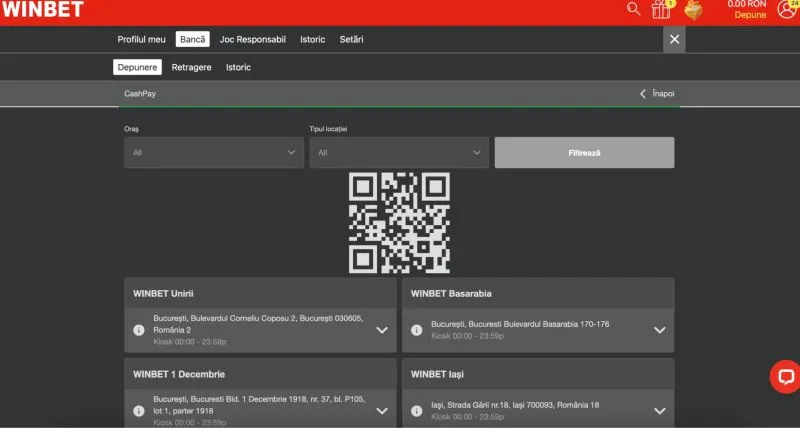Click the info icon for WINBET Basarabia
The width and height of the screenshot is (800, 428).
(416, 330)
